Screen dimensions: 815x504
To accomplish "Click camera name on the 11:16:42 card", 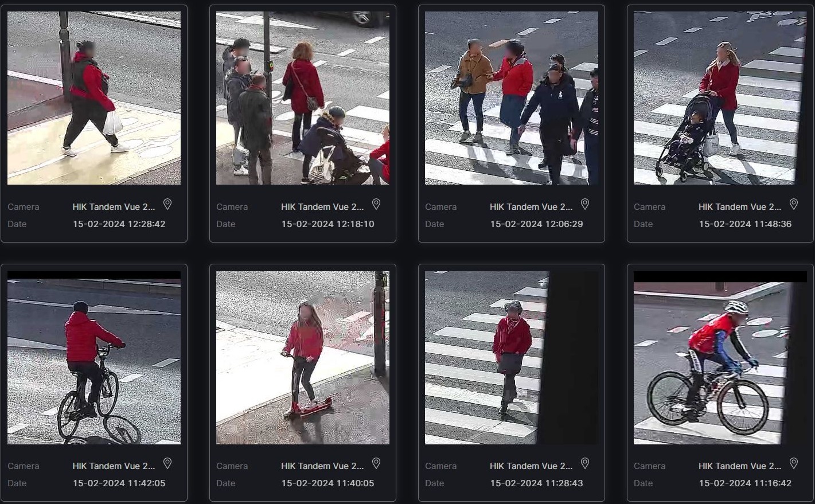I will [x=740, y=466].
